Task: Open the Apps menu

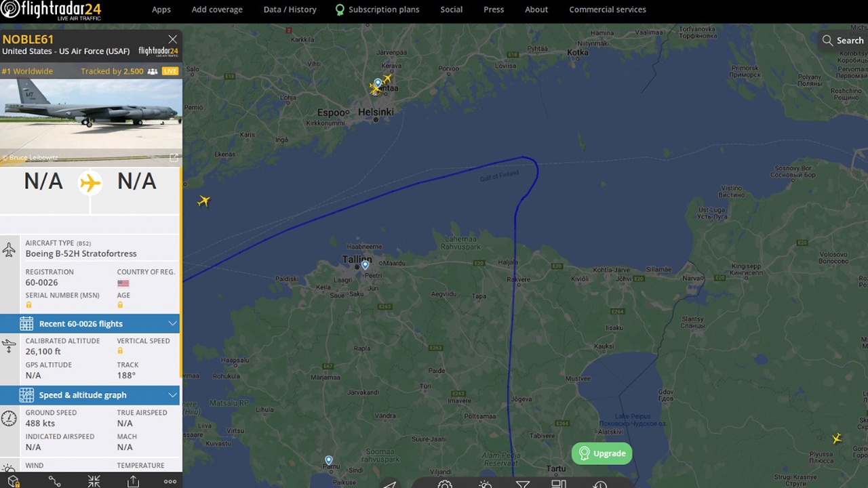Action: (x=161, y=9)
